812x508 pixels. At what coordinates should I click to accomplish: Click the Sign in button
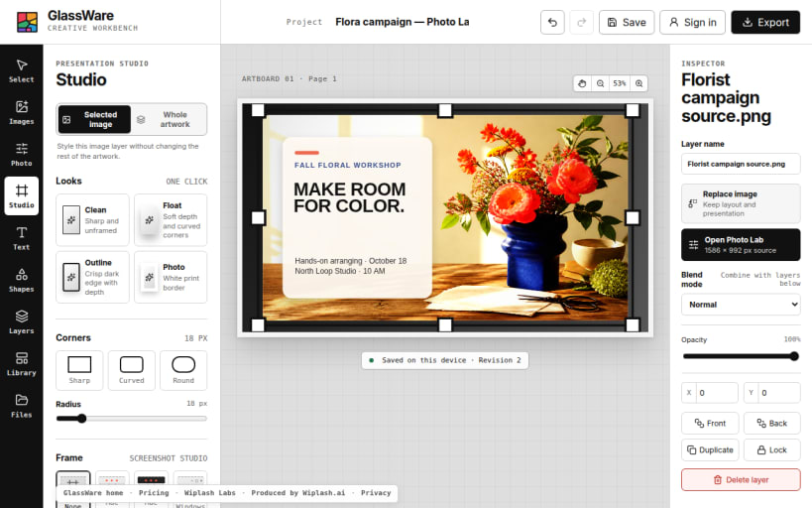[692, 22]
